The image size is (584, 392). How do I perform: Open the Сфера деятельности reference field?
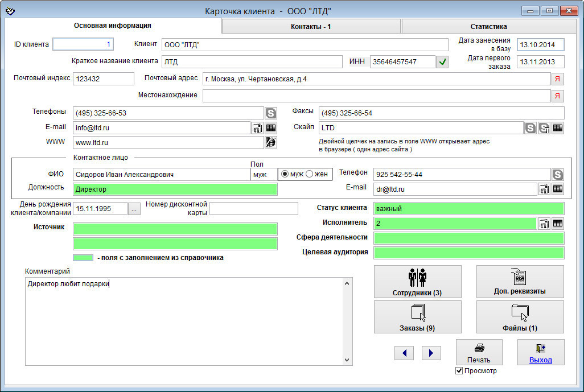pyautogui.click(x=468, y=238)
